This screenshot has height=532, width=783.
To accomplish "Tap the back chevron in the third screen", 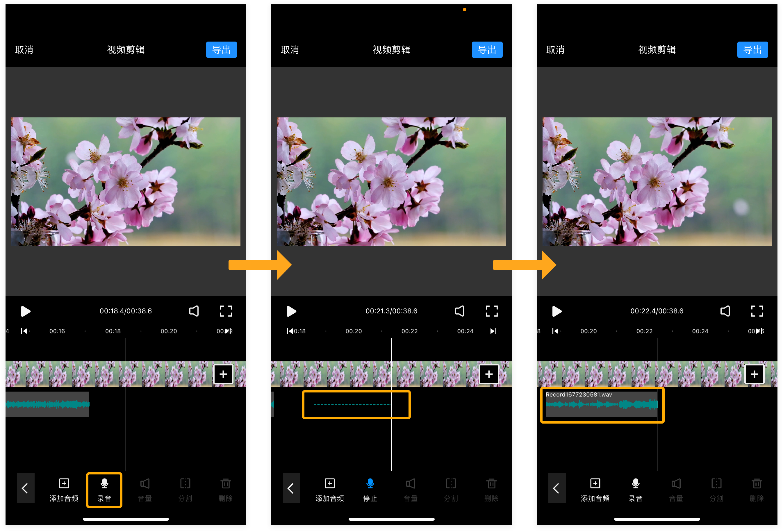I will coord(557,488).
